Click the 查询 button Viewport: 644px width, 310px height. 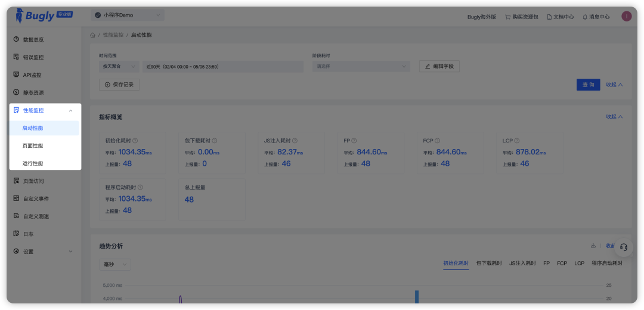pyautogui.click(x=588, y=85)
